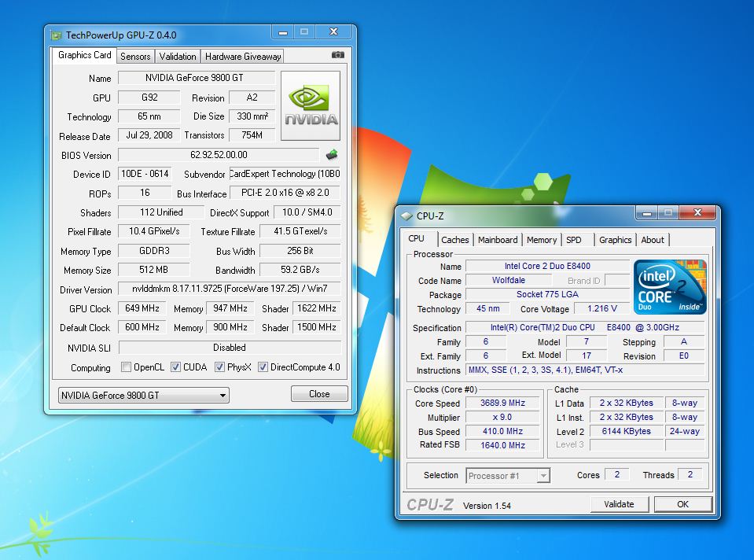
Task: Minimize the GPU-Z window
Action: pos(283,31)
